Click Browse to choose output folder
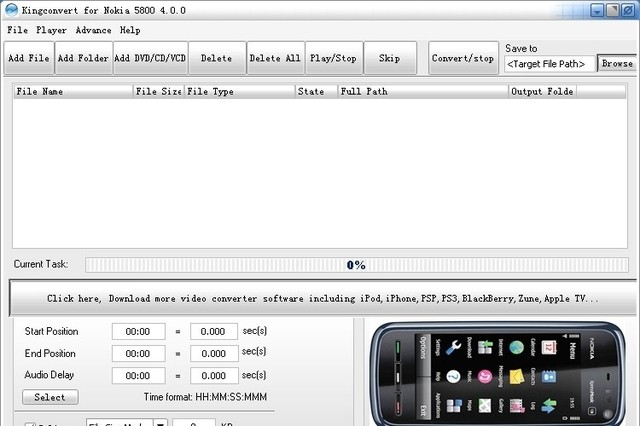Screen dimensions: 640x426 pyautogui.click(x=617, y=63)
